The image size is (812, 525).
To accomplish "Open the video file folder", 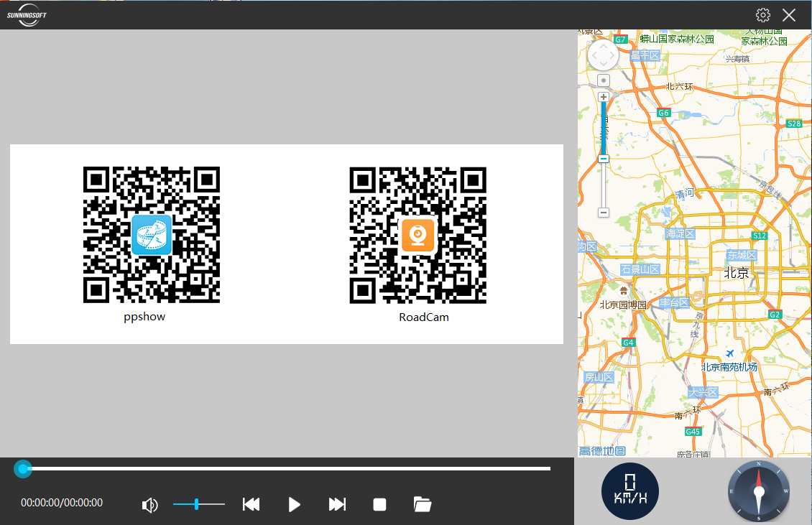I will click(423, 504).
